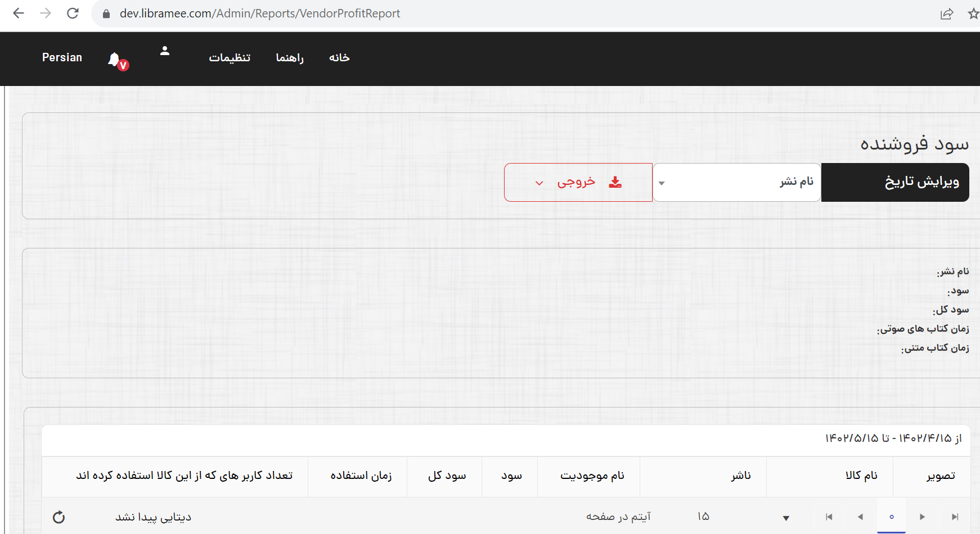Click the notification bell icon
This screenshot has height=534, width=980.
(x=115, y=59)
